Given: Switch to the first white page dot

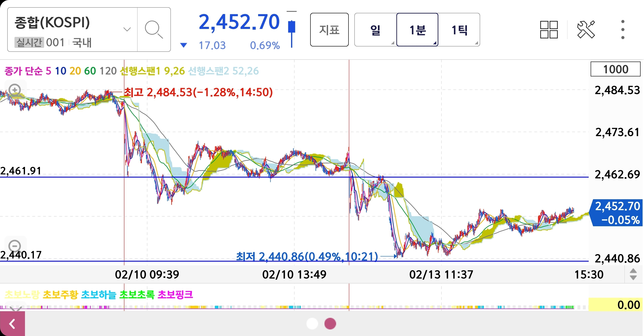Looking at the screenshot, I should pos(312,323).
